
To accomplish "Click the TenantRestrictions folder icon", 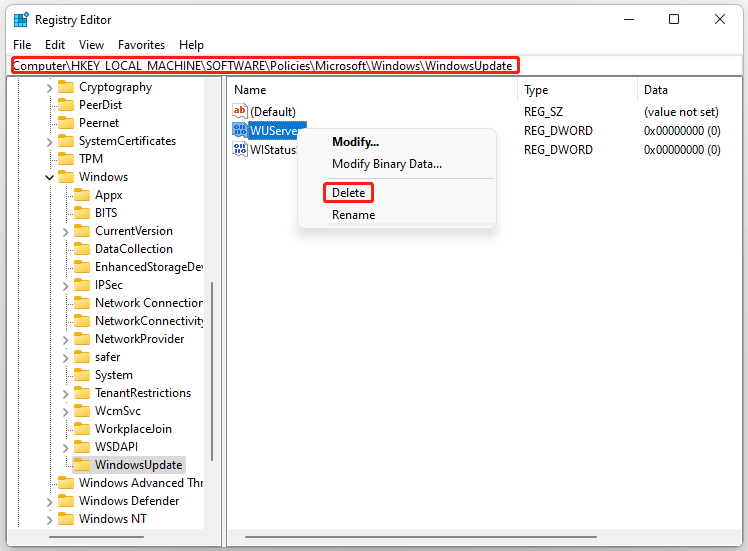I will (x=82, y=393).
